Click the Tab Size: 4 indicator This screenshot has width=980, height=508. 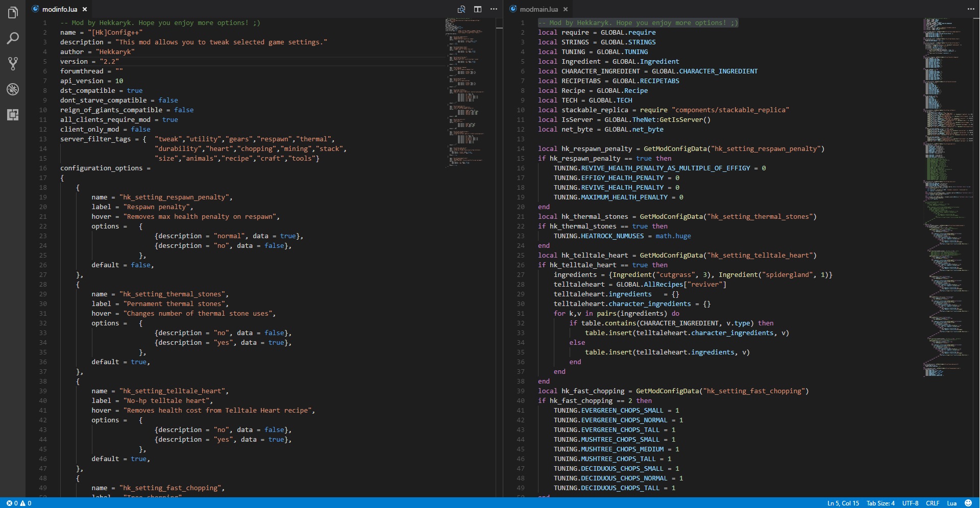pyautogui.click(x=880, y=503)
